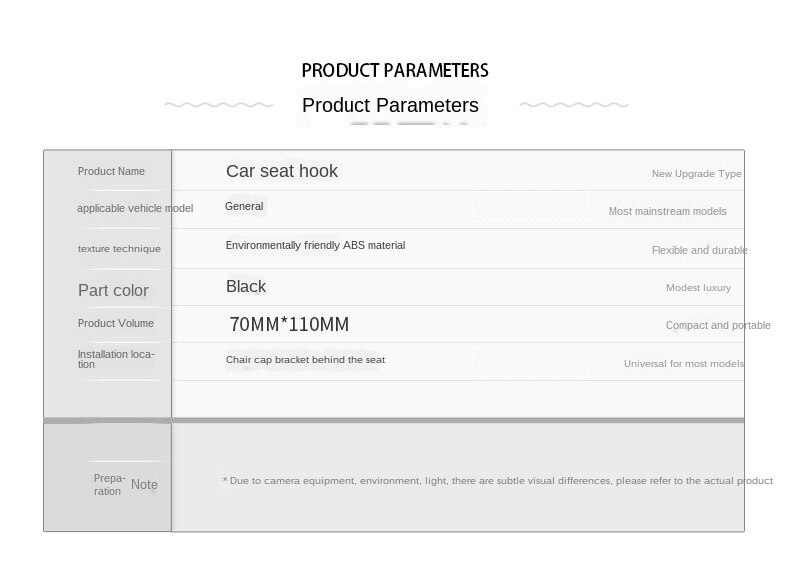This screenshot has height=581, width=790.
Task: Select the 'General' vehicle model value
Action: (x=244, y=206)
